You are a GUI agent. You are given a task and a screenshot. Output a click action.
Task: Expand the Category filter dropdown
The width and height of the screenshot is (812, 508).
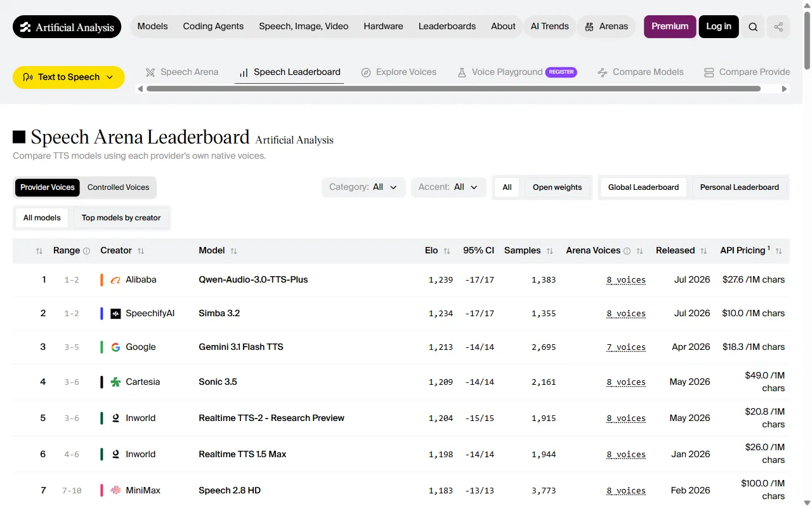363,187
